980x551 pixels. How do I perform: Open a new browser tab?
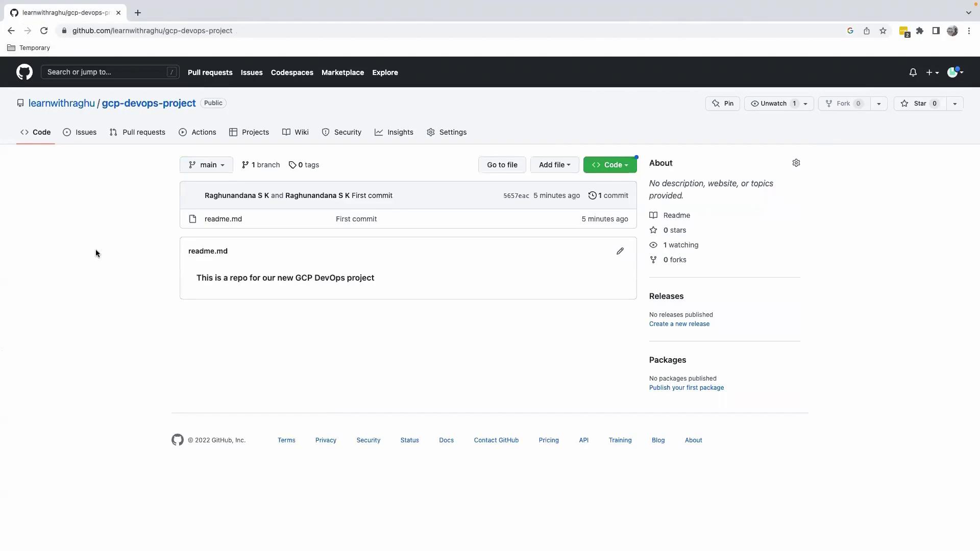137,13
